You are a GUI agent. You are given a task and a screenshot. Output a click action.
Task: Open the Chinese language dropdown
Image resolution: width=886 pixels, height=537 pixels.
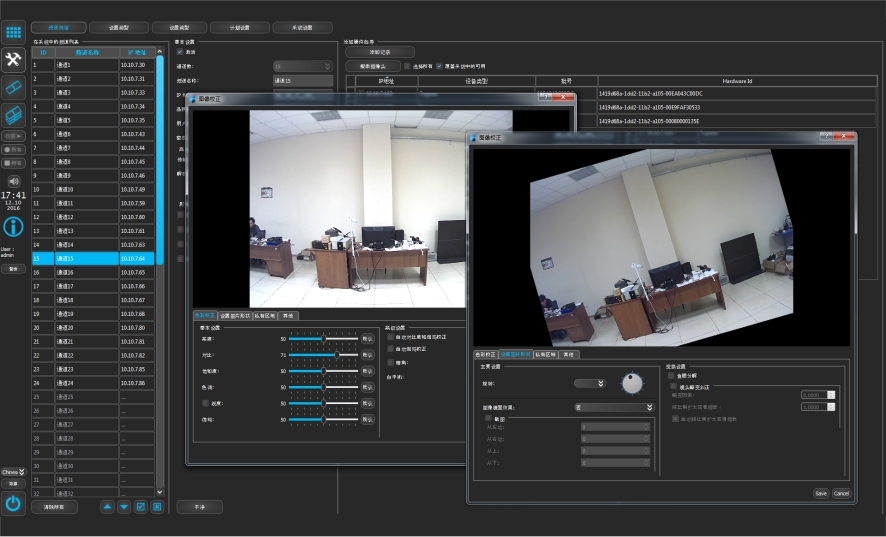[13, 471]
